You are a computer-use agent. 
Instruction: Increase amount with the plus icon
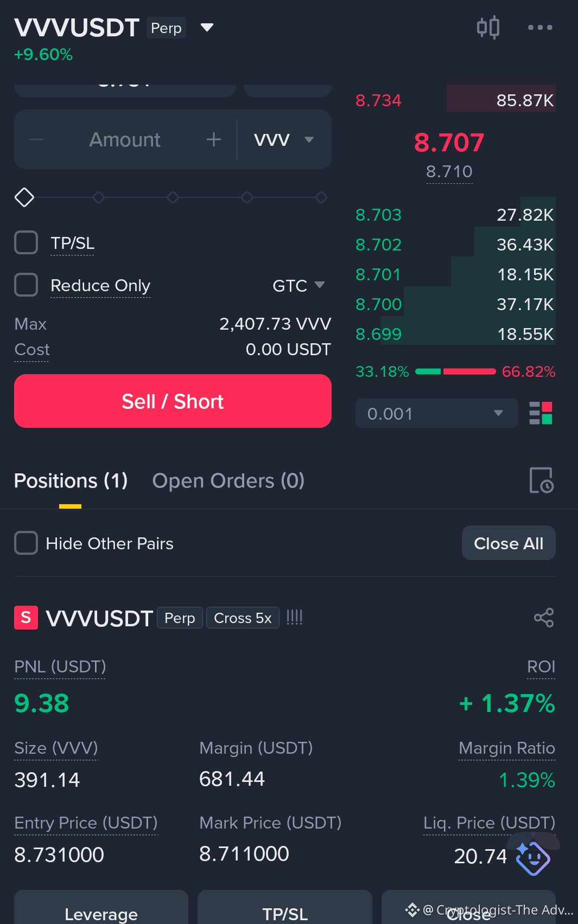coord(213,140)
